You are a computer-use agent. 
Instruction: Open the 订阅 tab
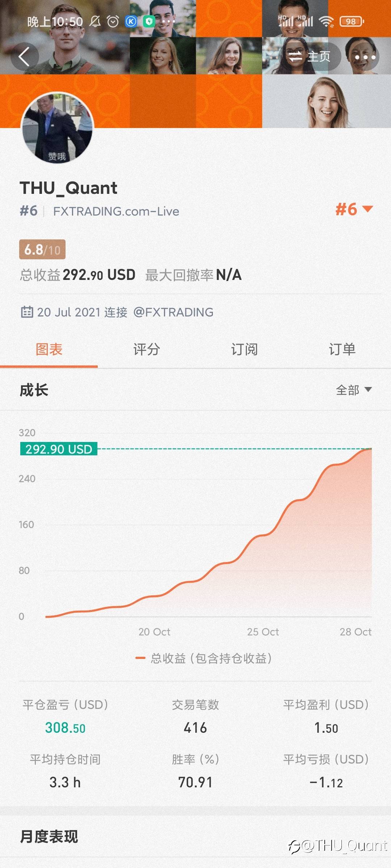point(244,349)
